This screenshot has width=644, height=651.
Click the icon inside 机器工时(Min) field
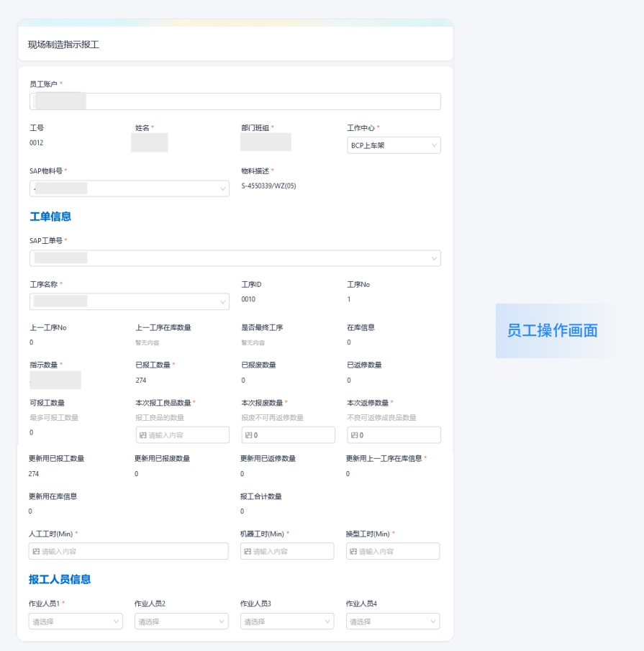click(x=247, y=552)
